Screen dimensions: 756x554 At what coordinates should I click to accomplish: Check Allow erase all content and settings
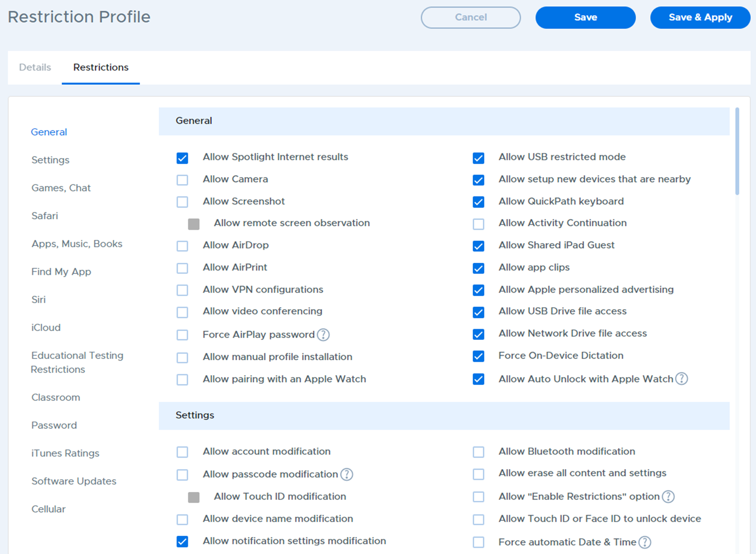click(478, 474)
